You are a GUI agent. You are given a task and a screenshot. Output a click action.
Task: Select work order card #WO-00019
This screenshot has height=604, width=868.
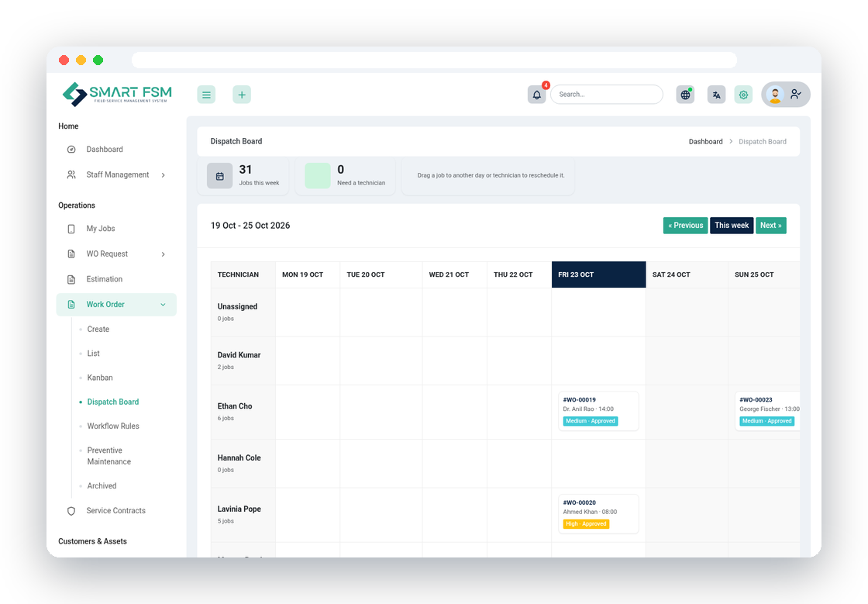[x=598, y=412]
